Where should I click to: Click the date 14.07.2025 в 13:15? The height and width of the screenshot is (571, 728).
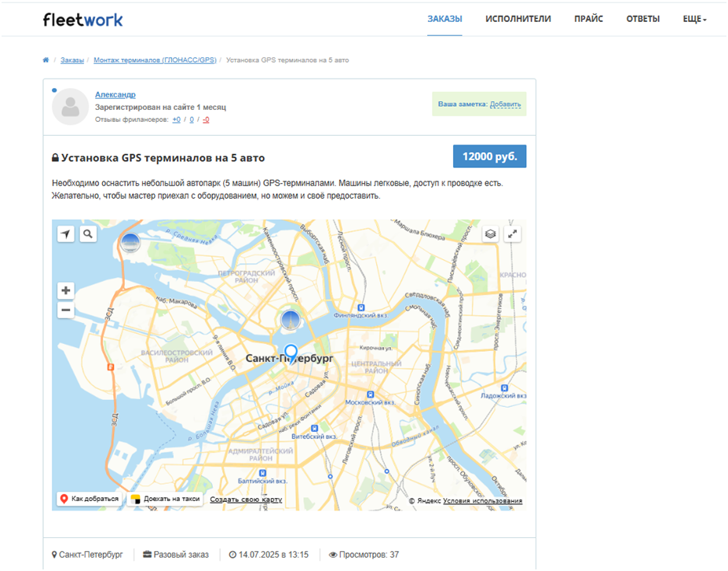269,555
